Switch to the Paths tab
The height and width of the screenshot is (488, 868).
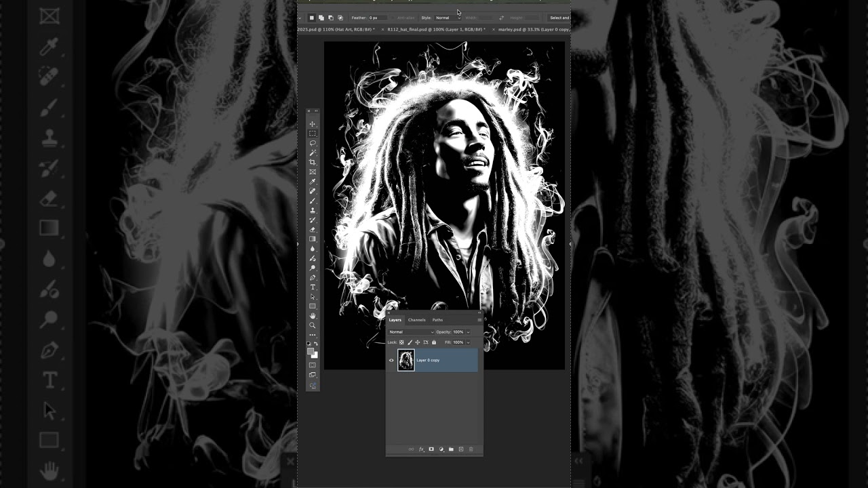pos(437,320)
